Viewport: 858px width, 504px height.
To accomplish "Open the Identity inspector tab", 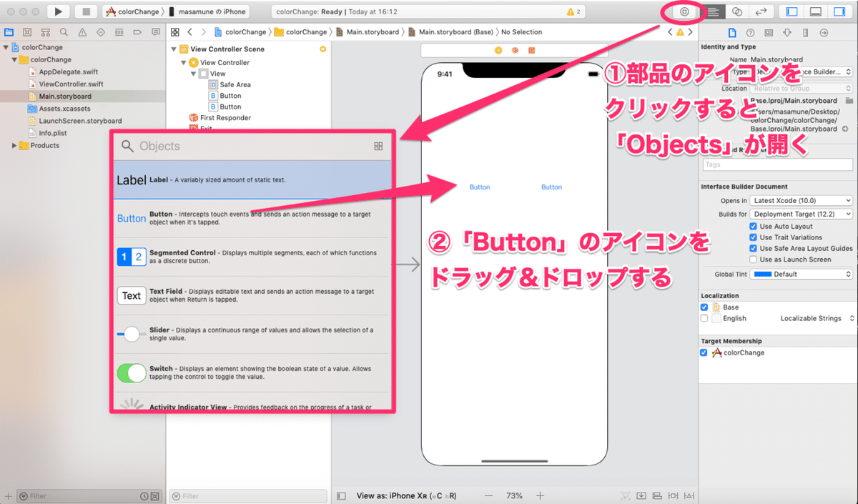I will click(769, 33).
